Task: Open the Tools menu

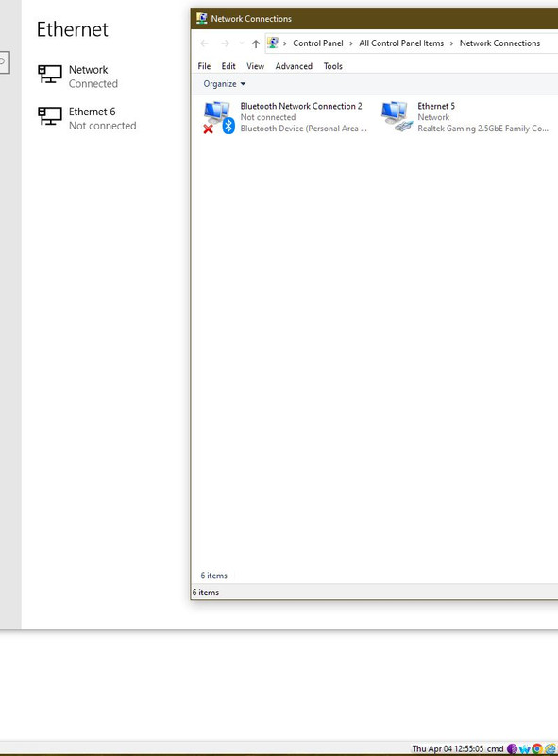Action: coord(333,66)
